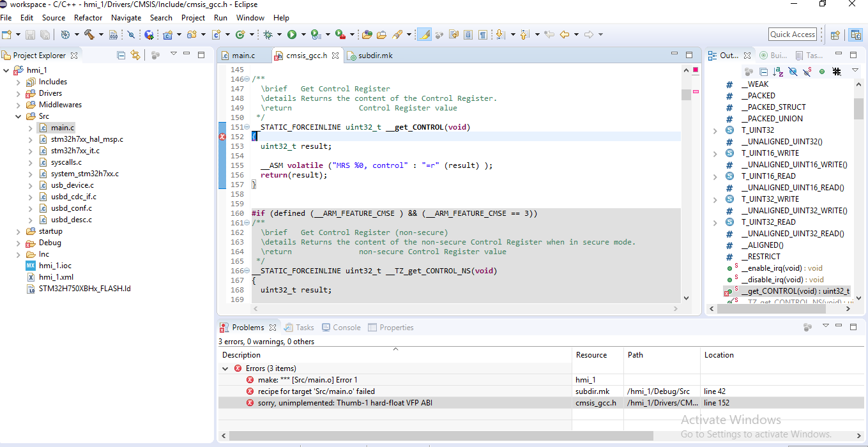Sort the Outline alphabetically

pyautogui.click(x=778, y=72)
